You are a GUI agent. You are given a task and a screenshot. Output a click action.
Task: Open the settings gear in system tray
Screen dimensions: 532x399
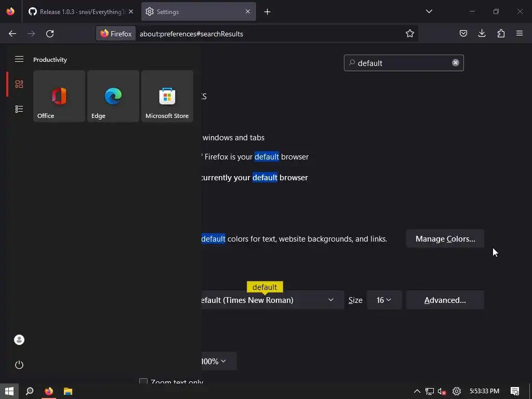coord(457,391)
